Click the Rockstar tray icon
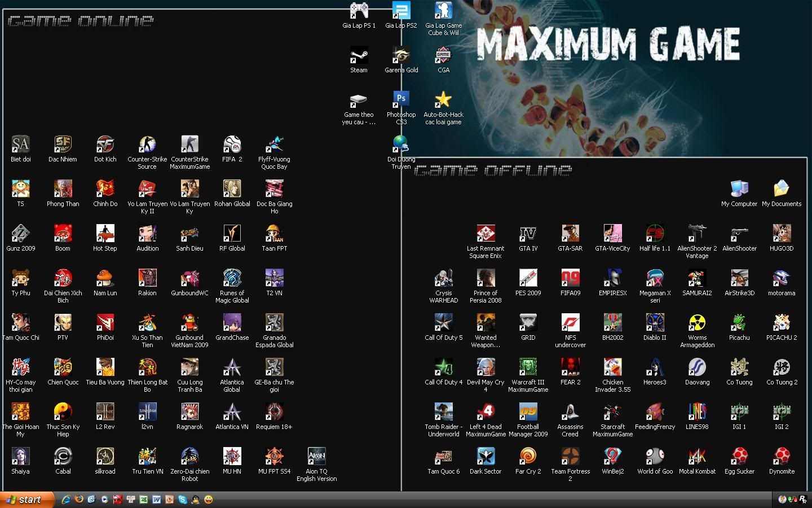This screenshot has height=508, width=812. click(x=802, y=500)
